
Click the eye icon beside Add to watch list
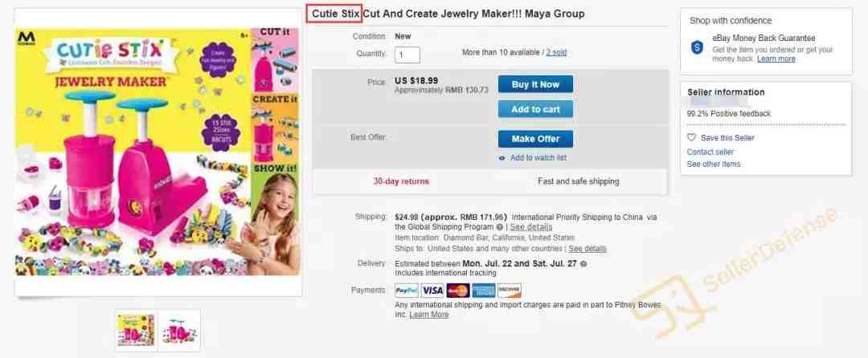pyautogui.click(x=502, y=158)
